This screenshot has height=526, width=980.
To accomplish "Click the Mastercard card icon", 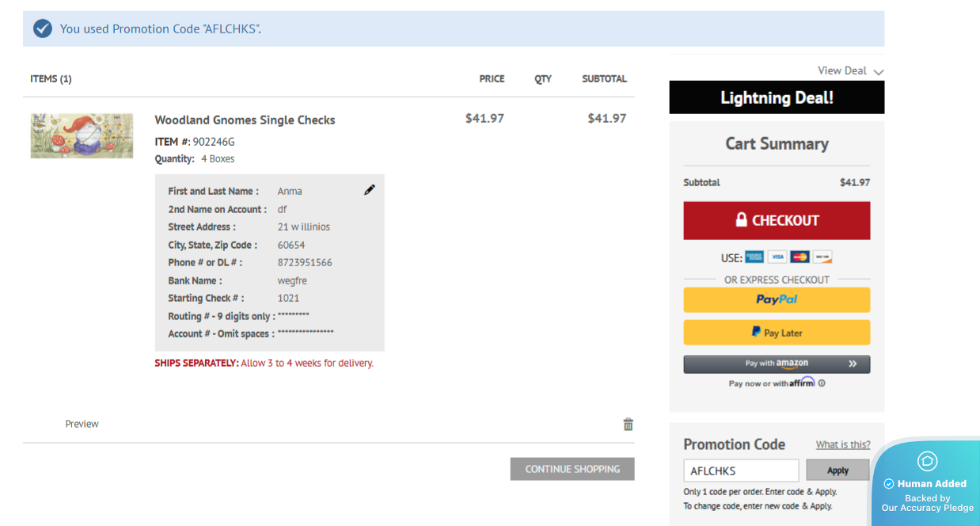I will [x=800, y=257].
